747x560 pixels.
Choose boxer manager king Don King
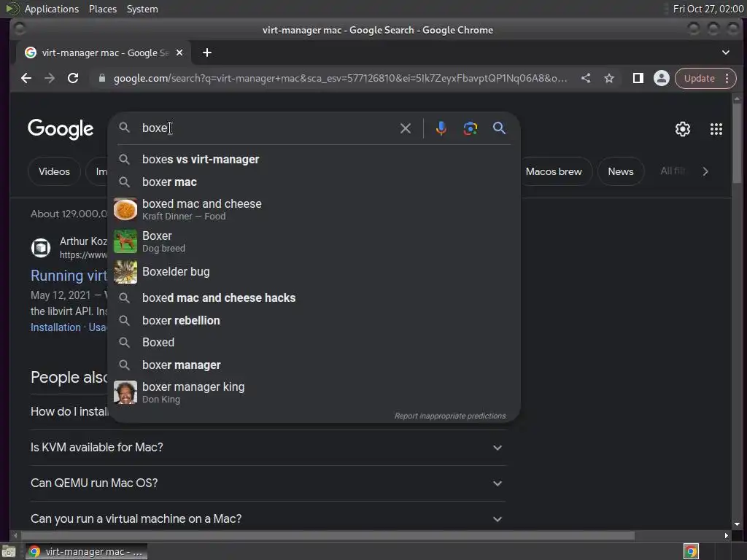(314, 392)
